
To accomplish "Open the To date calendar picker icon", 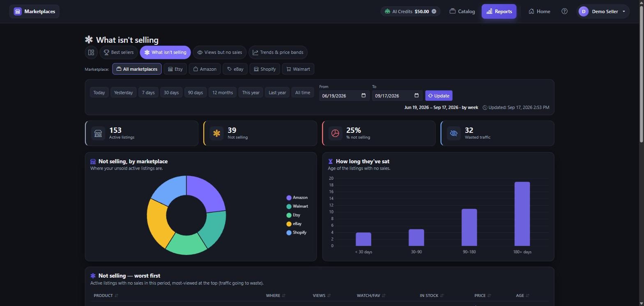I will tap(416, 96).
